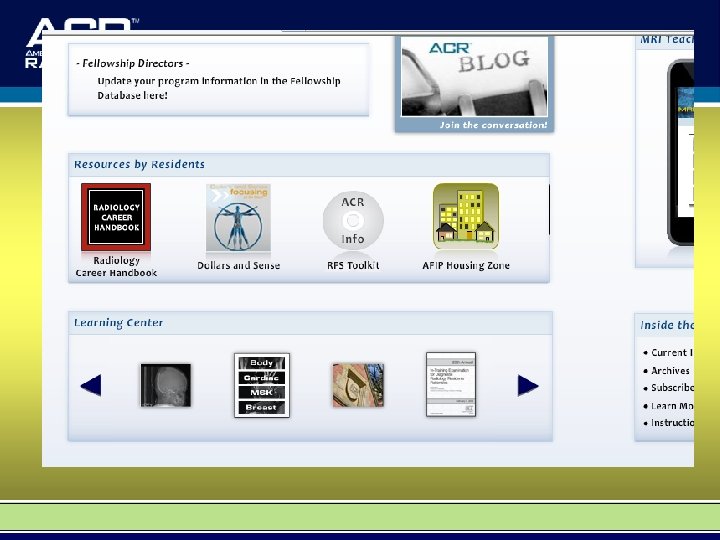This screenshot has height=540, width=720.
Task: Open the stone building thumbnail in Learning Center
Action: (x=358, y=385)
